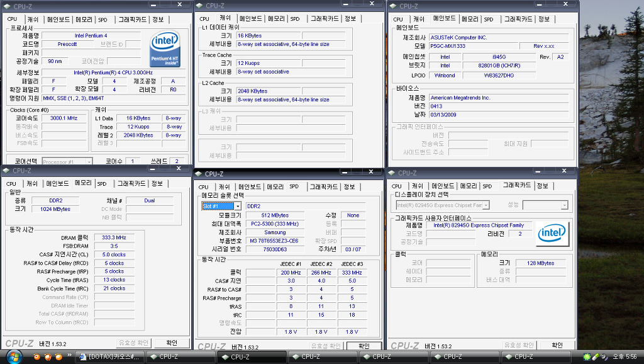This screenshot has height=364, width=644.
Task: Click the 21 clocks Bank Cycle Time value
Action: click(114, 288)
